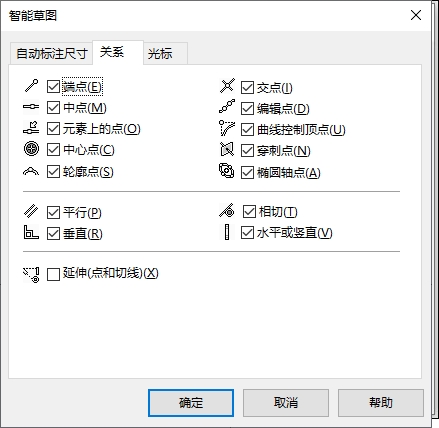The height and width of the screenshot is (428, 439).
Task: Click the edit point icon beside 编辑点(D)
Action: (x=227, y=107)
